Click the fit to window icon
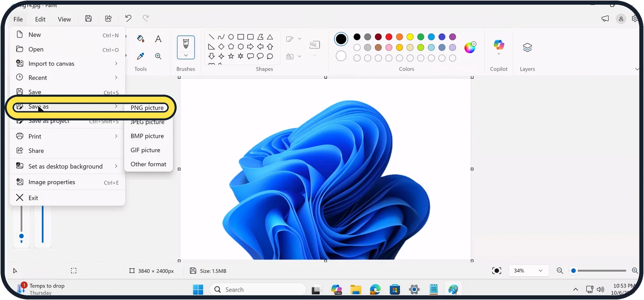644x300 pixels. [497, 271]
